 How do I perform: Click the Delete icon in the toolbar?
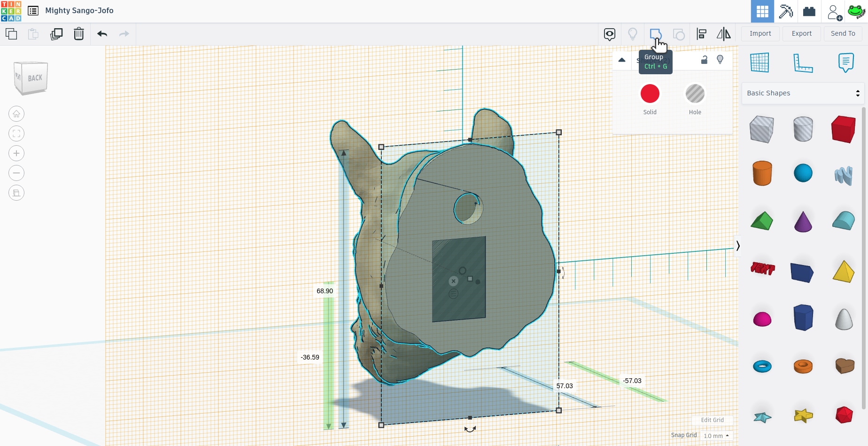pos(78,33)
